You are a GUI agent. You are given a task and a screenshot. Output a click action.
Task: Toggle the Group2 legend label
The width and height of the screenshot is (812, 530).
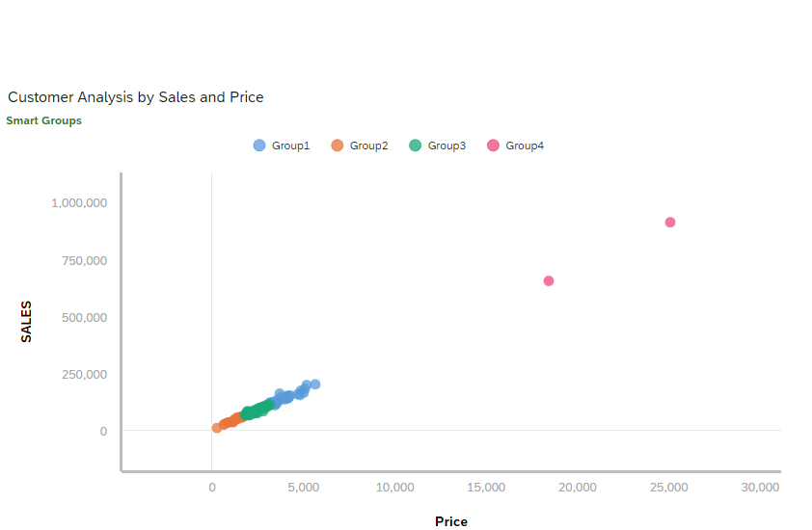point(368,146)
